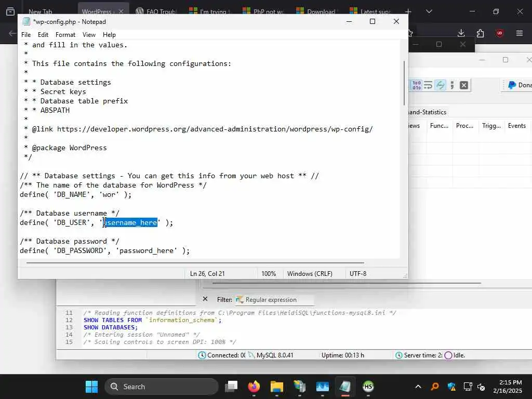The width and height of the screenshot is (532, 399).
Task: Open the Edit menu in Notepad
Action: pos(43,35)
